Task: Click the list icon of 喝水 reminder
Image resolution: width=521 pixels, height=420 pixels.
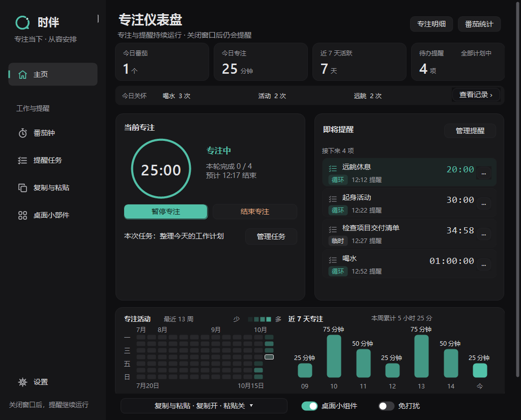Action: (333, 260)
